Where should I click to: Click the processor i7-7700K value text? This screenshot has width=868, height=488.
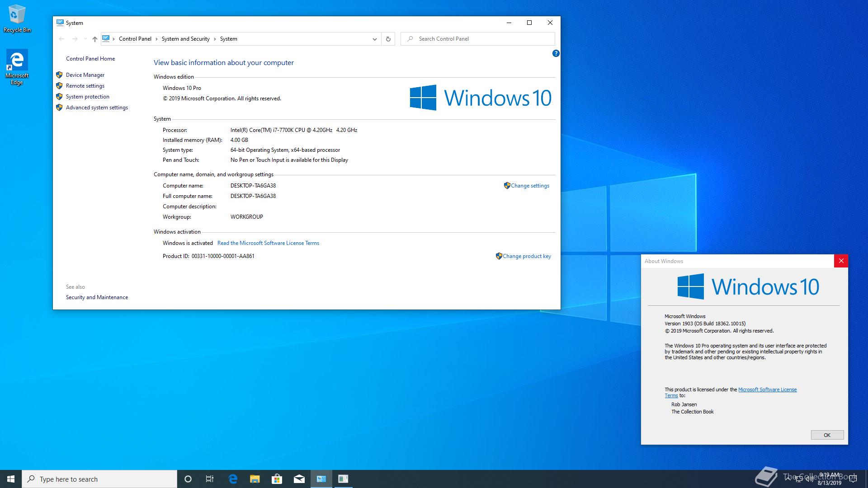[294, 130]
